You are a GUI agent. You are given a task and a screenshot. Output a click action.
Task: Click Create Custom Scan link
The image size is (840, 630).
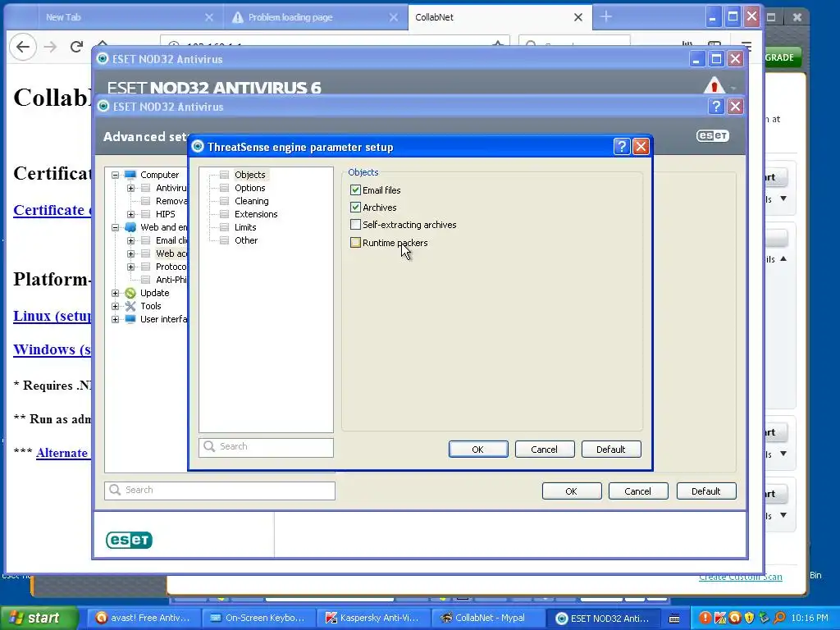(741, 577)
